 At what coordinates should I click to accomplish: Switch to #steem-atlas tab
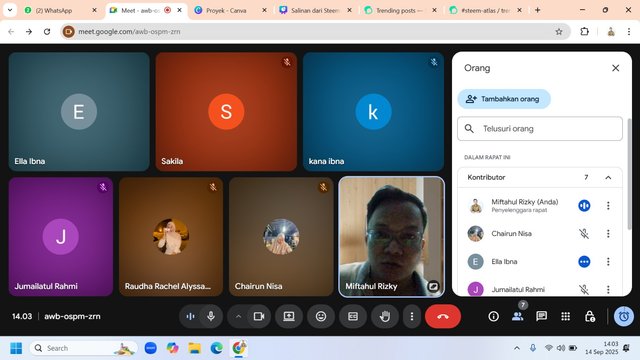tap(485, 11)
